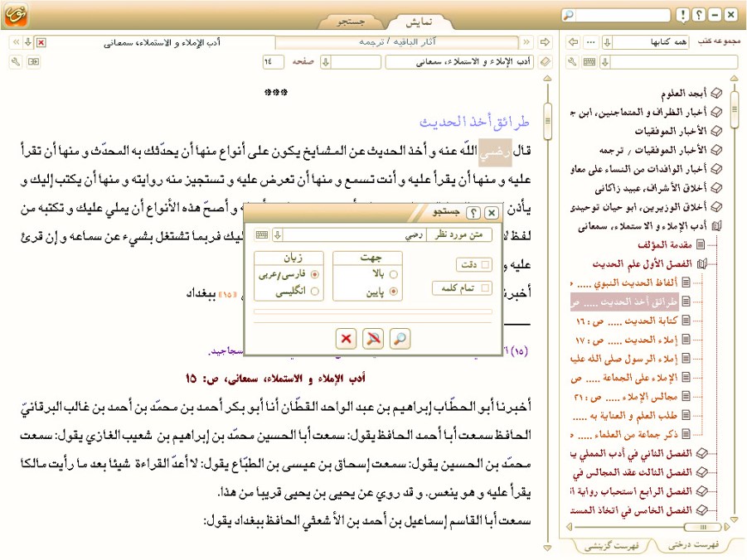Close the جستجو dialog with its X button
Viewport: 747px width, 560px height.
click(492, 213)
